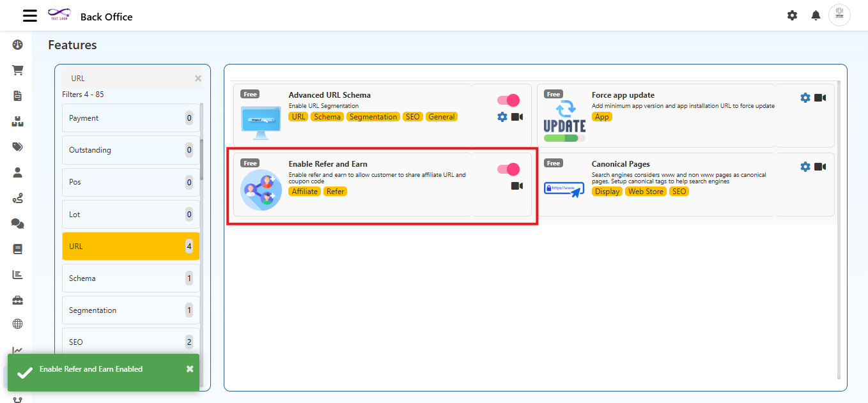Open the globe icon in the sidebar
The height and width of the screenshot is (403, 868).
click(x=17, y=326)
